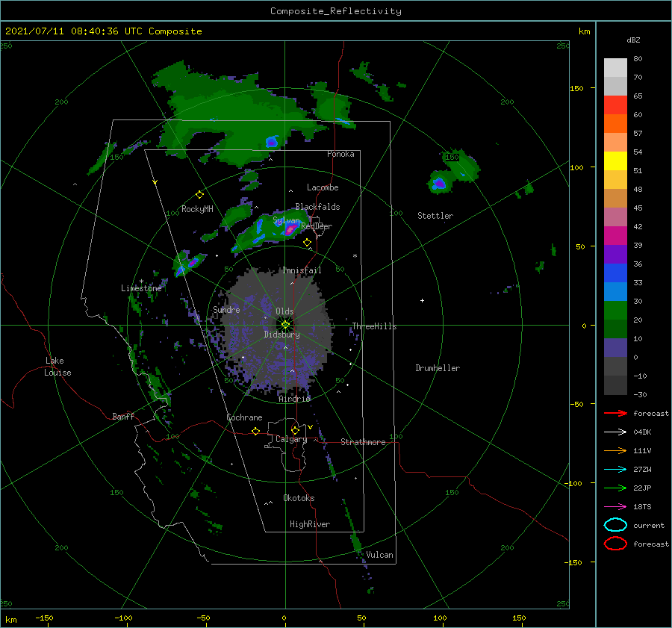Click the 111V legend label
672x628 pixels.
[642, 450]
